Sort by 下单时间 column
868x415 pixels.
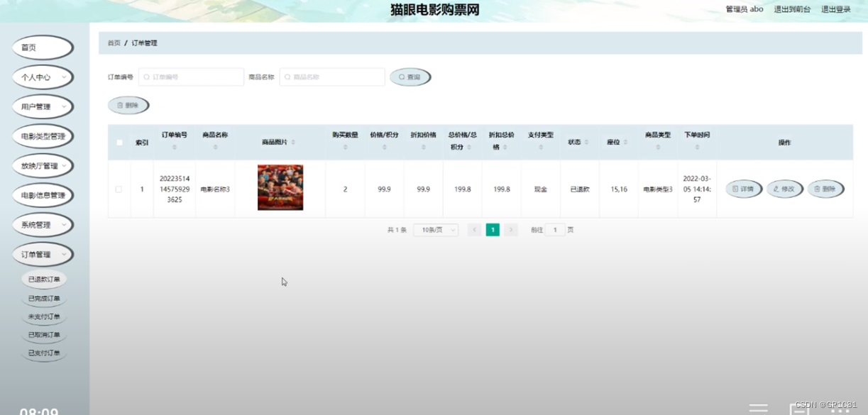(x=697, y=148)
